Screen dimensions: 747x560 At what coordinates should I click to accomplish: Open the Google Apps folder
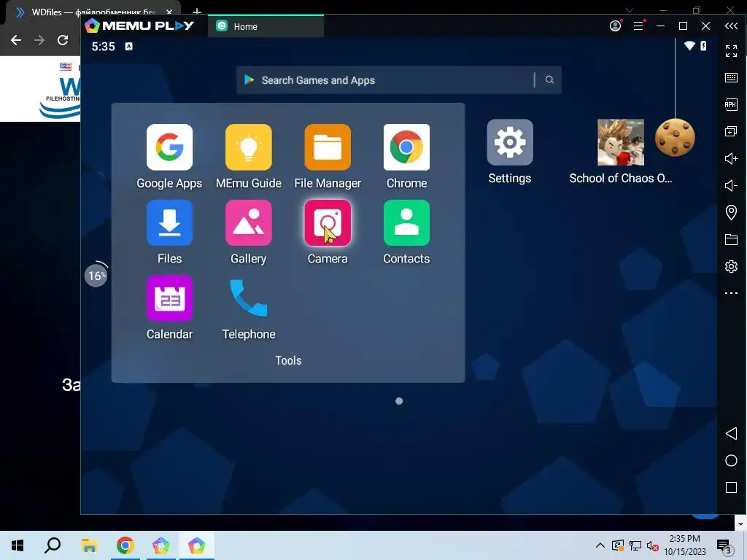pyautogui.click(x=169, y=147)
